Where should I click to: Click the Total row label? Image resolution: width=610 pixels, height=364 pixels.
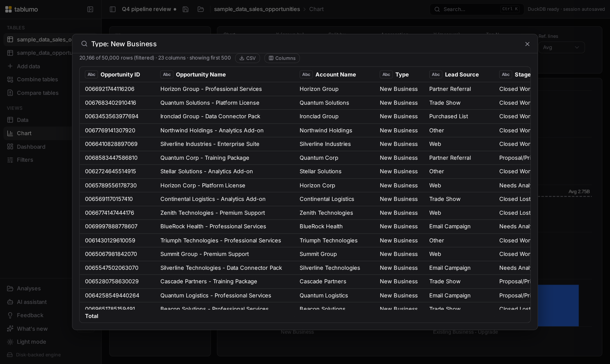pos(91,316)
